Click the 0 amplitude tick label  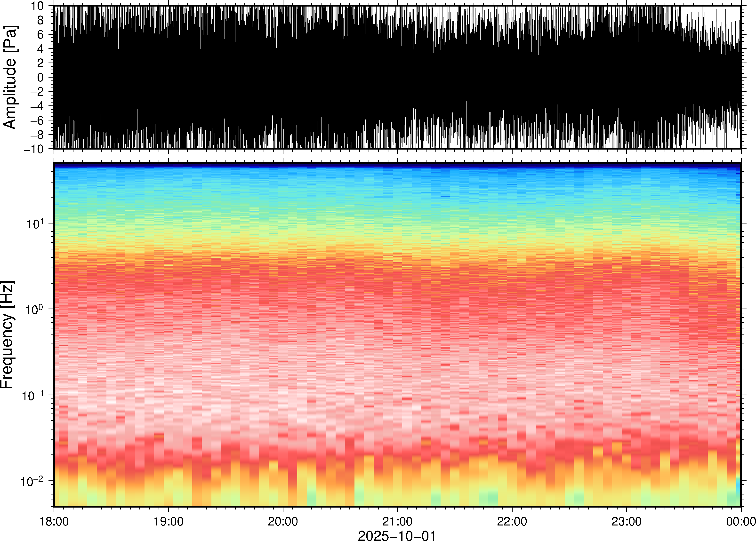coord(41,78)
